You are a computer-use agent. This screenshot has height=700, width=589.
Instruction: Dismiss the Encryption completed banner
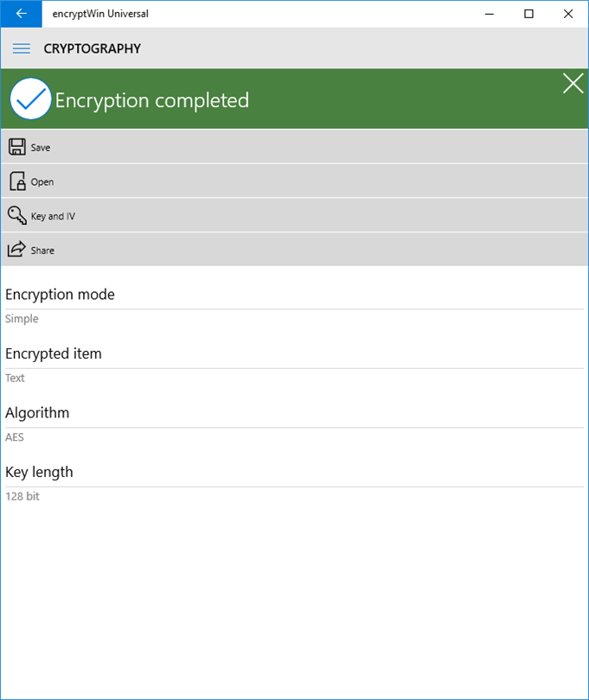click(x=573, y=84)
